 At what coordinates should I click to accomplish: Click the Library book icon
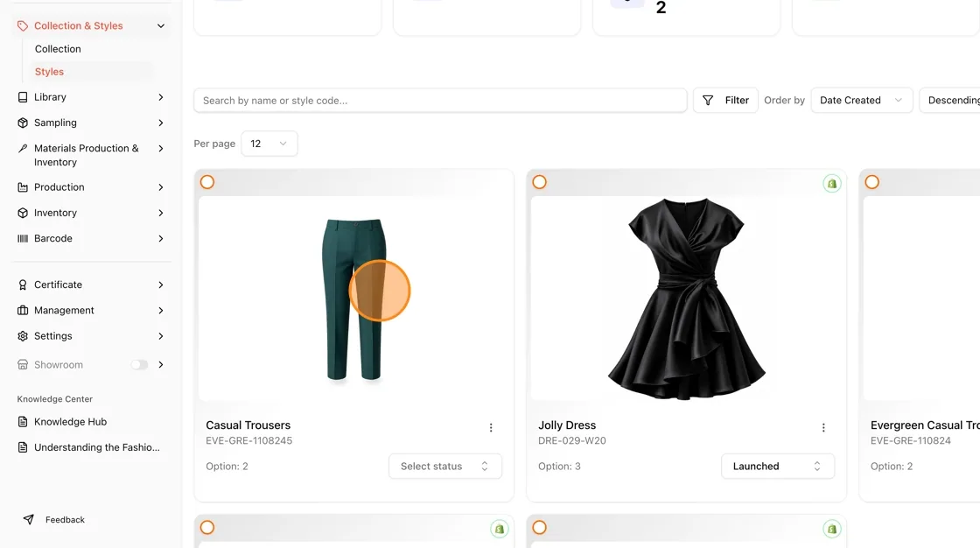[23, 97]
